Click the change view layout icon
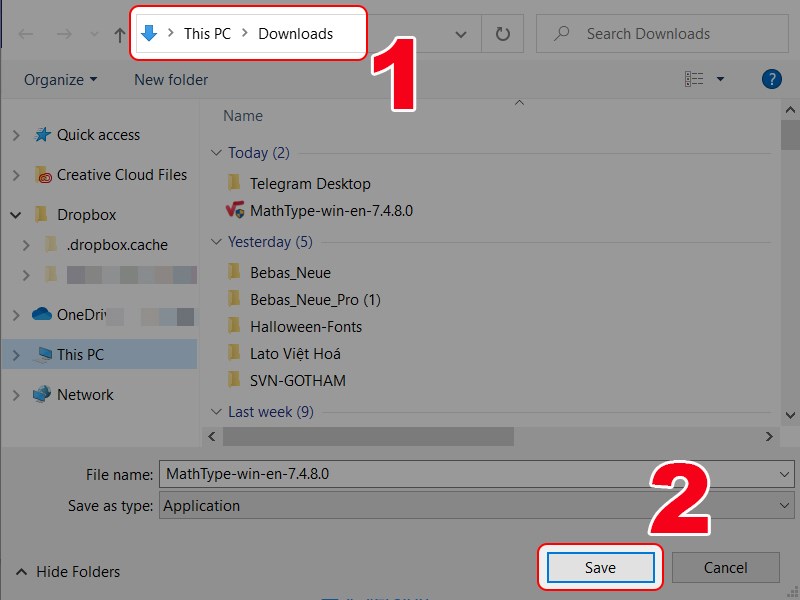Image resolution: width=800 pixels, height=600 pixels. click(694, 78)
